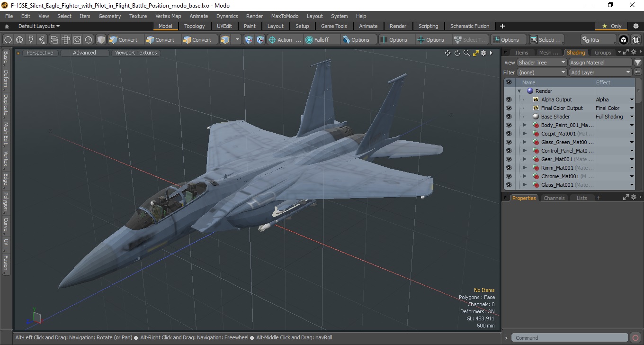
Task: Click the radial pie tool icon
Action: click(89, 40)
